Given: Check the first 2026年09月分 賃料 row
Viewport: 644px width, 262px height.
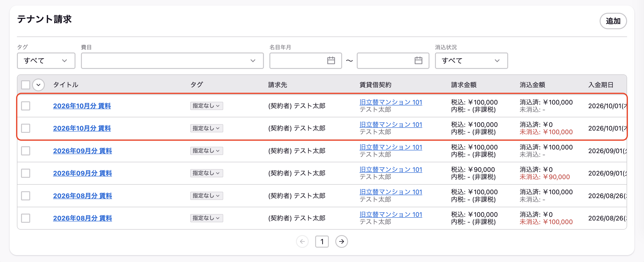Looking at the screenshot, I should click(26, 151).
